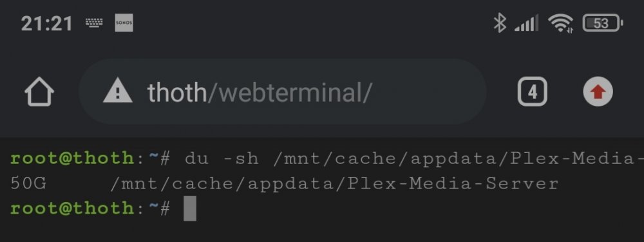Tap the Wi-Fi status icon
The width and height of the screenshot is (644, 242).
pyautogui.click(x=561, y=23)
